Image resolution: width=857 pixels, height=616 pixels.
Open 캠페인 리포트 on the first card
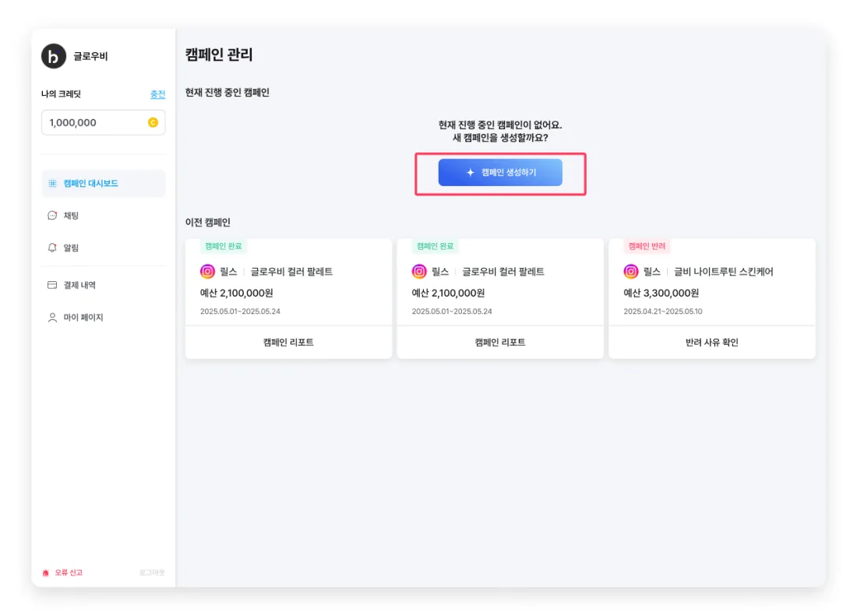tap(288, 343)
